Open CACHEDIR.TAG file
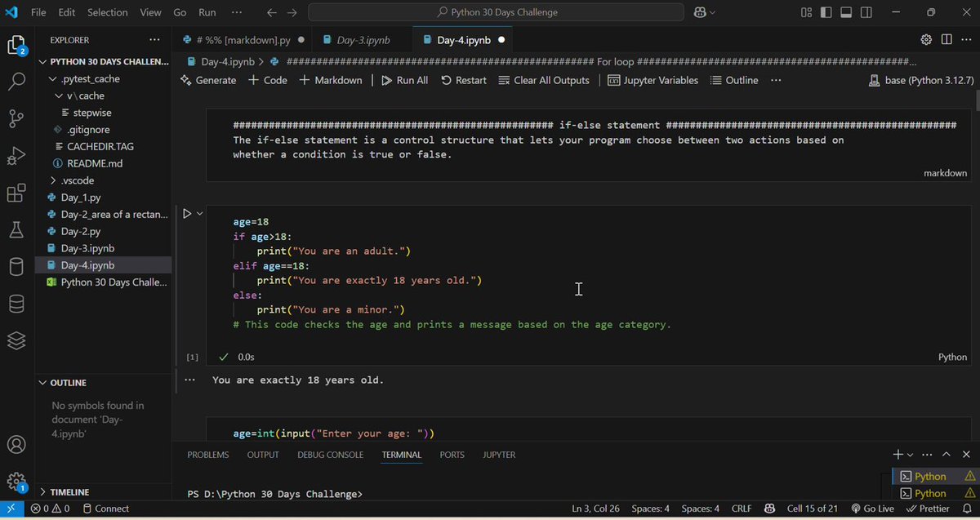980x520 pixels. (100, 146)
